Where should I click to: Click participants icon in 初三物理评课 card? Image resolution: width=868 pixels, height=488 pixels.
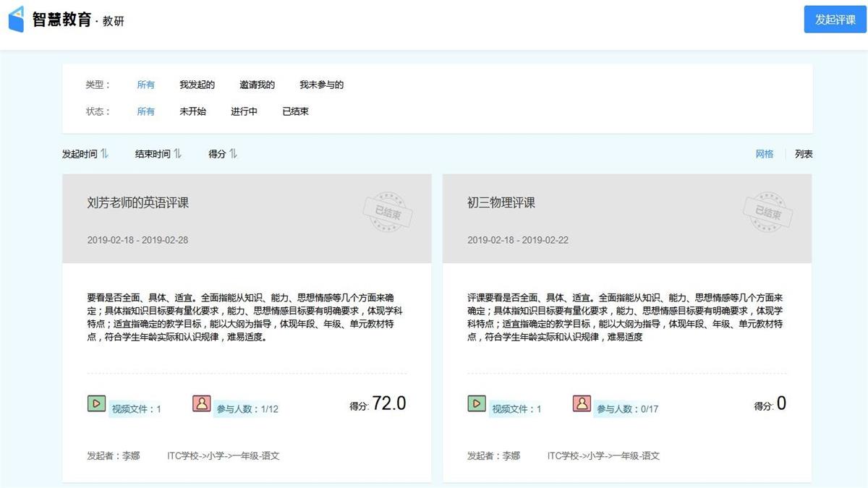click(x=582, y=403)
